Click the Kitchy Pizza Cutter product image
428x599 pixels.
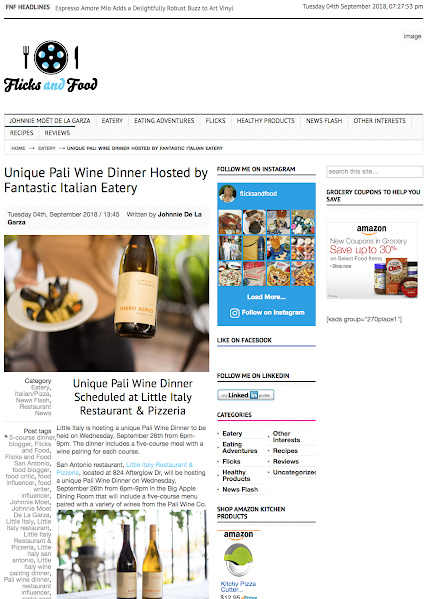238,560
